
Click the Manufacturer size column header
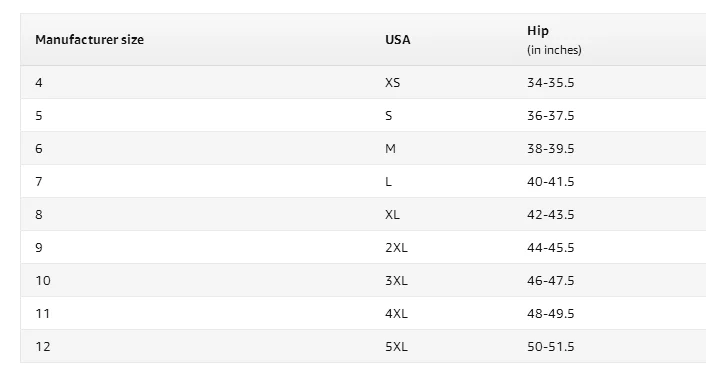tap(89, 40)
